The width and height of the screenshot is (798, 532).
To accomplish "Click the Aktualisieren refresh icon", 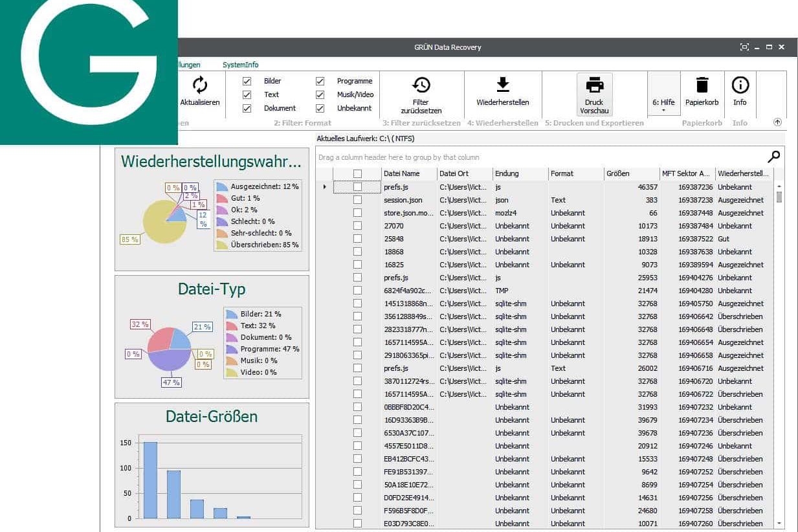I will coord(200,85).
